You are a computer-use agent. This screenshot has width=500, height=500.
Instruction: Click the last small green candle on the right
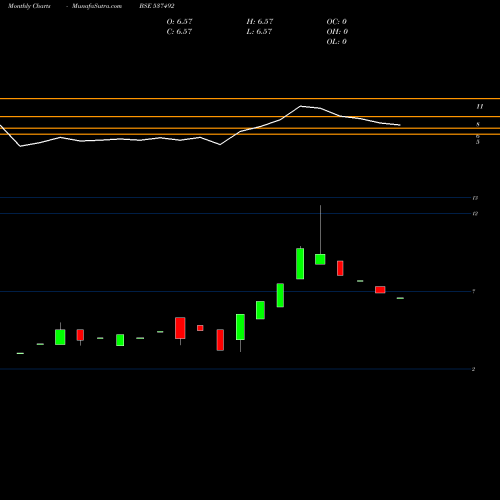pos(400,298)
